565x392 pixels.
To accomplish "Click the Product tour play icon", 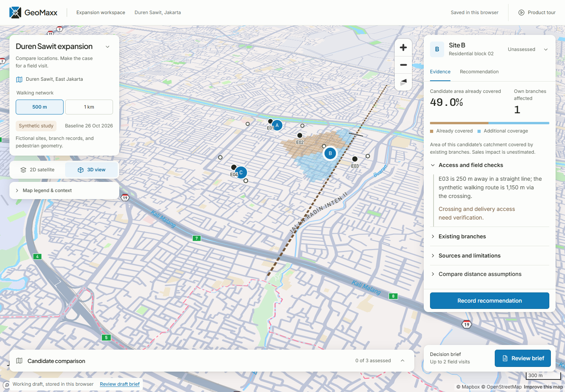I will point(521,13).
